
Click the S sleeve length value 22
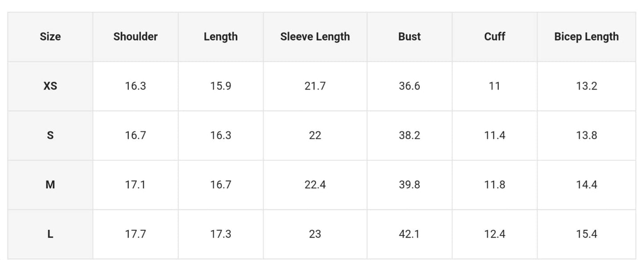tap(315, 135)
